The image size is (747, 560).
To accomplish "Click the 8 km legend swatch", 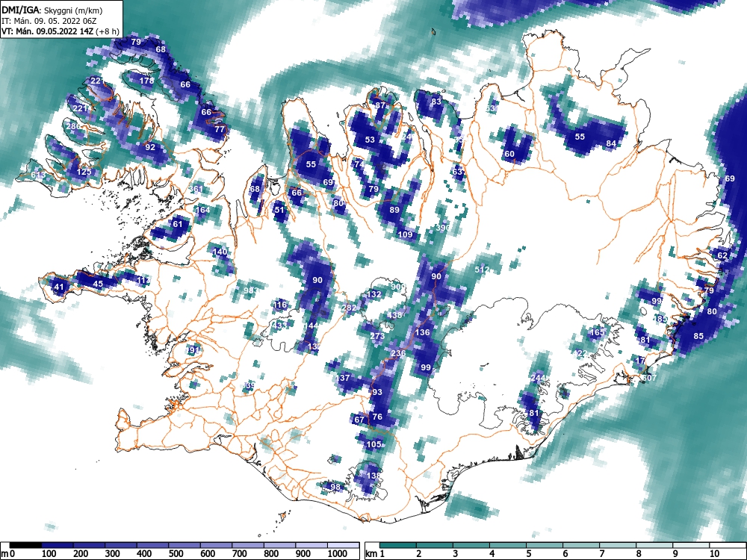I will [654, 545].
